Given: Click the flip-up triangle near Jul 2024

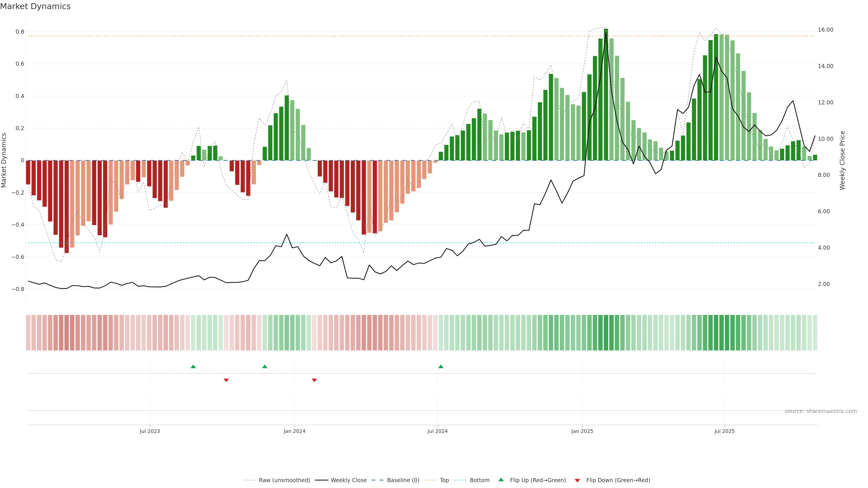Looking at the screenshot, I should point(441,366).
